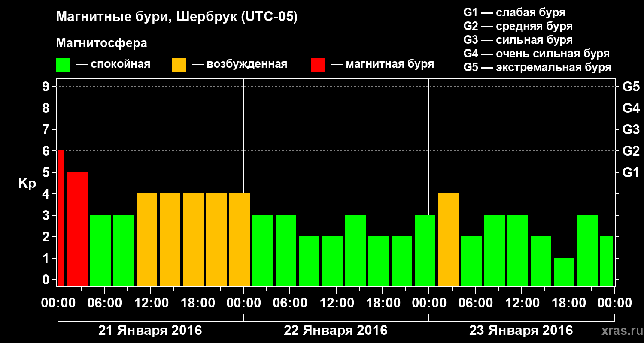Click 'G1 — слабая буря' legend line
This screenshot has height=343, width=644.
(514, 12)
